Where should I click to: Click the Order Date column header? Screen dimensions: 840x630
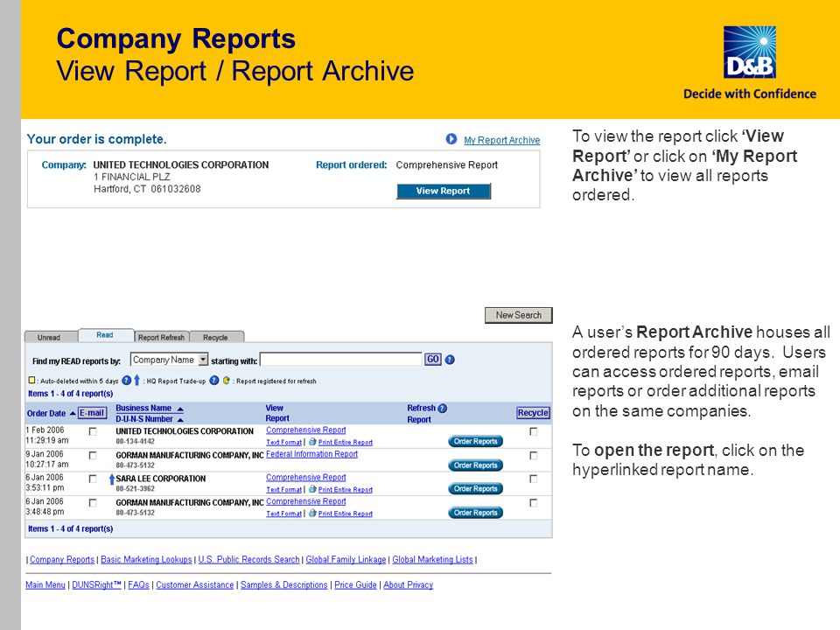pyautogui.click(x=46, y=414)
